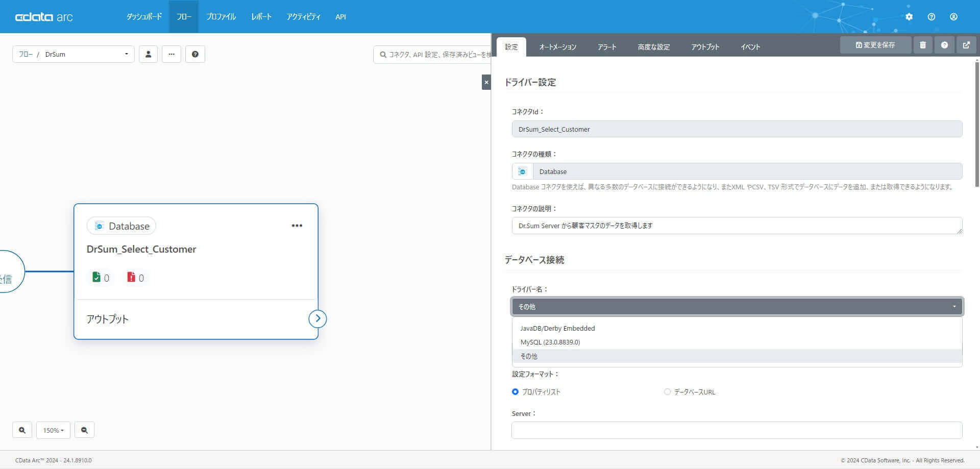
Task: Open options menu on DrSum_Select_Customer connector card
Action: point(297,225)
